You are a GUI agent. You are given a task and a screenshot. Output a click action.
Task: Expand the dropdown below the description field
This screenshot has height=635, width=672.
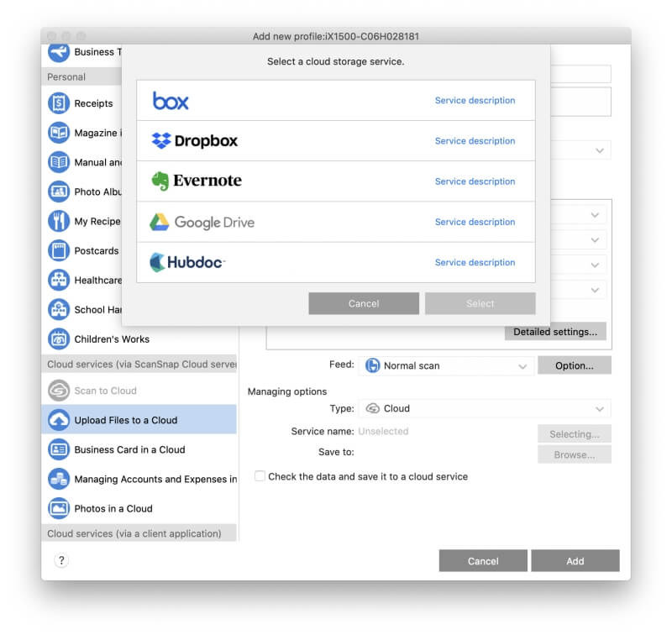point(600,151)
